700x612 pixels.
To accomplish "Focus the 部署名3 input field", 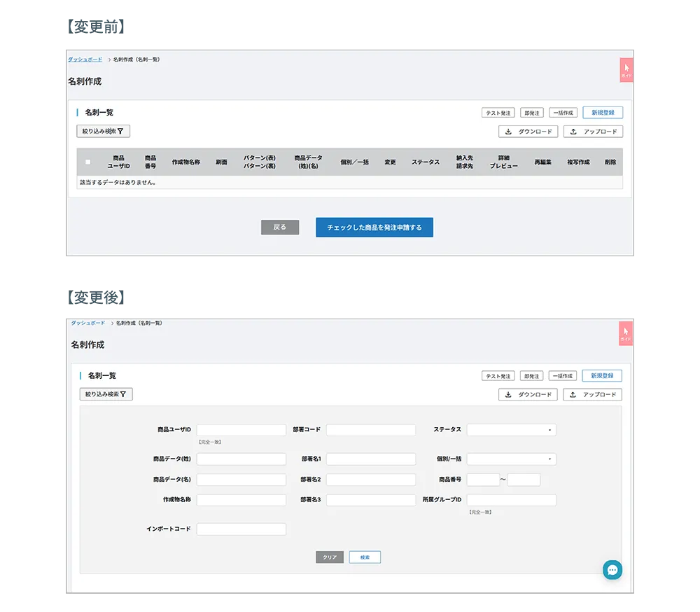I will 371,500.
